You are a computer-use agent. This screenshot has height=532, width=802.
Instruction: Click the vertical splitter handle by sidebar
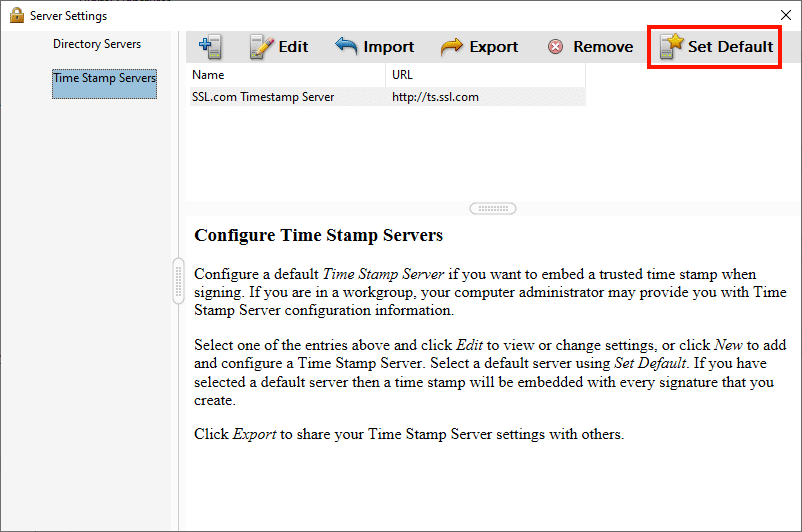pos(179,281)
